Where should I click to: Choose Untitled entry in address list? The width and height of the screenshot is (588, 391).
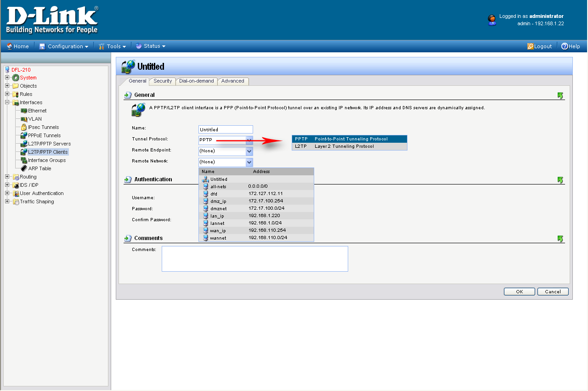click(x=256, y=179)
